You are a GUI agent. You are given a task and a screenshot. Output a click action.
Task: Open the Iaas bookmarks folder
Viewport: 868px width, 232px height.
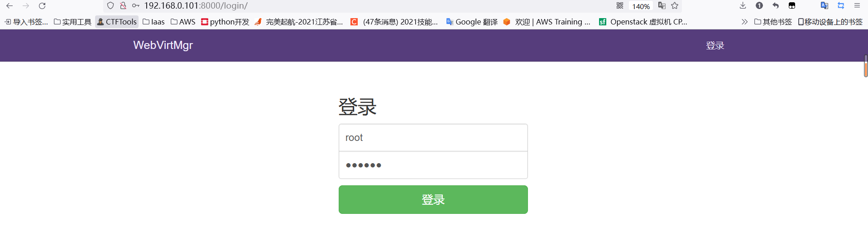pyautogui.click(x=153, y=22)
